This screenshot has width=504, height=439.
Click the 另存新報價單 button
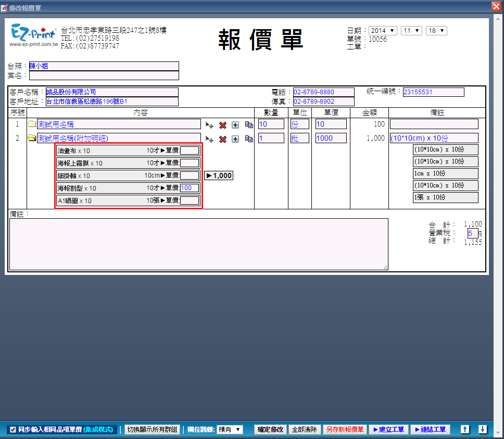[x=344, y=430]
